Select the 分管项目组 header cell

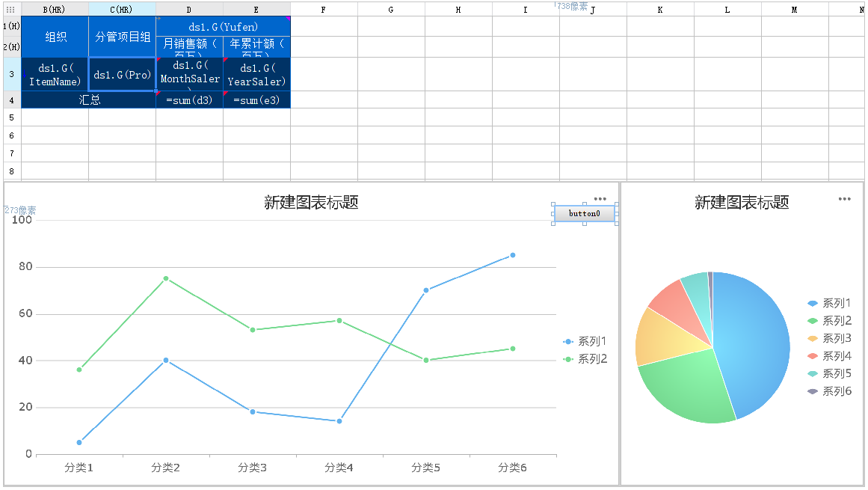[x=123, y=37]
